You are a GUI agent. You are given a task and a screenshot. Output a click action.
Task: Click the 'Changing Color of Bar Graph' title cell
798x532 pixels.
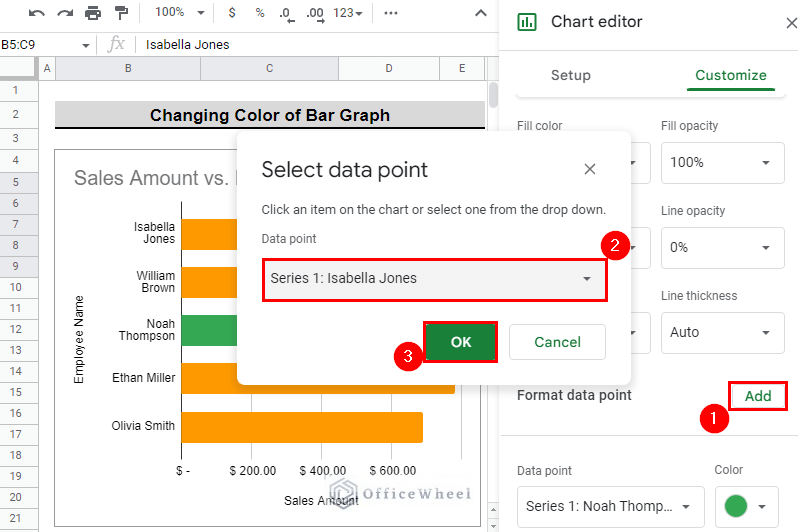[x=270, y=115]
